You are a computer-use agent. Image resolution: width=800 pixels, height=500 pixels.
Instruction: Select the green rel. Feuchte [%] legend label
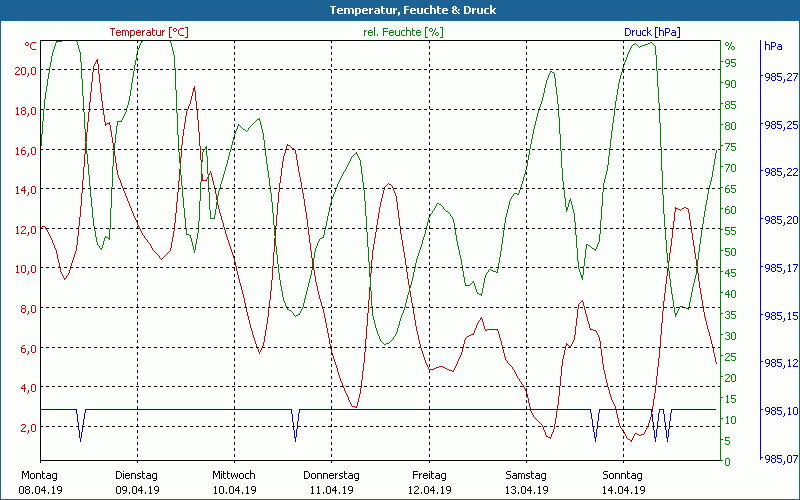pos(403,32)
